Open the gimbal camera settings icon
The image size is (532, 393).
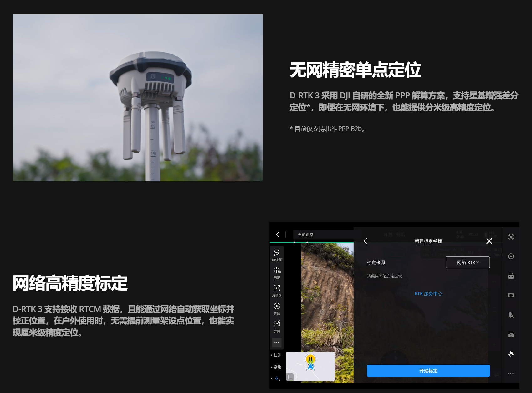(511, 334)
